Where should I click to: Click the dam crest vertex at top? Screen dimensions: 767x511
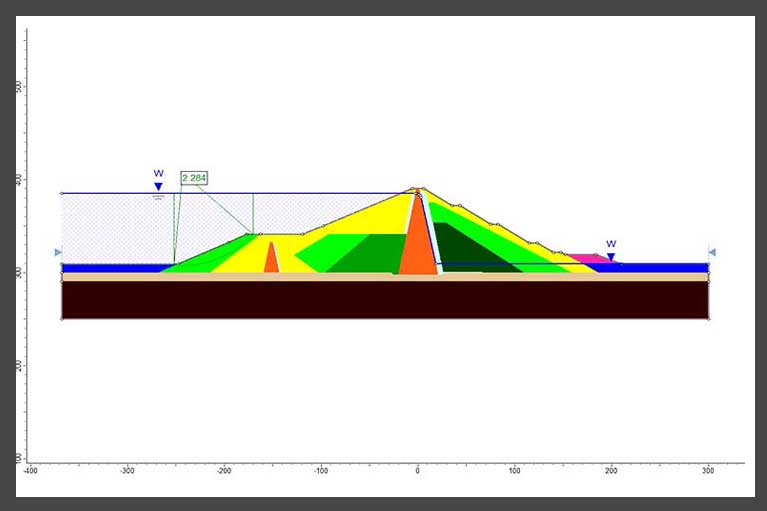point(417,188)
